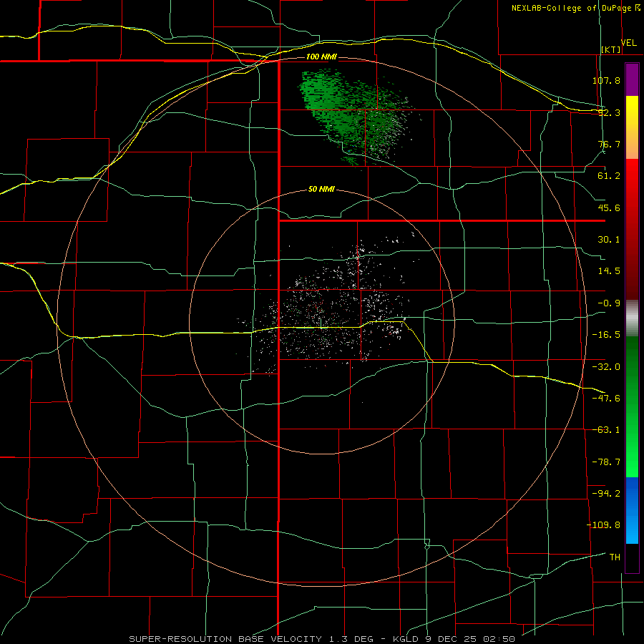Click the -47.6 velocity scale value

click(x=606, y=399)
